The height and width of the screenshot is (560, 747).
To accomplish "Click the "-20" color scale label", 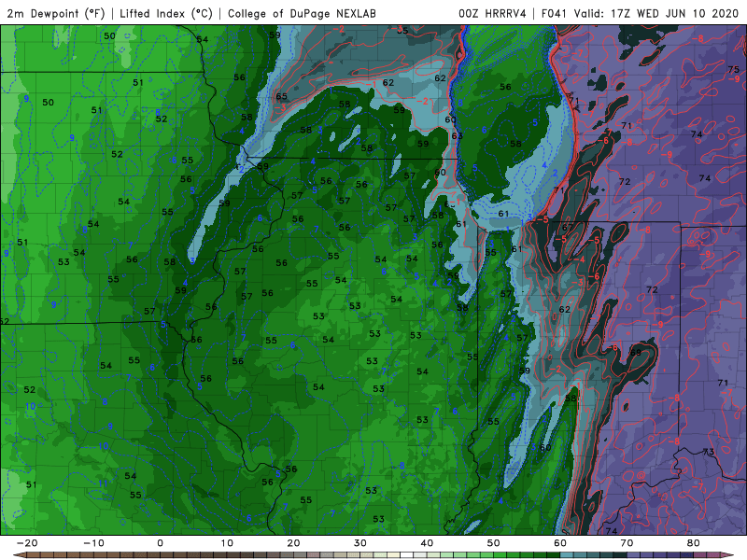I will point(27,543).
